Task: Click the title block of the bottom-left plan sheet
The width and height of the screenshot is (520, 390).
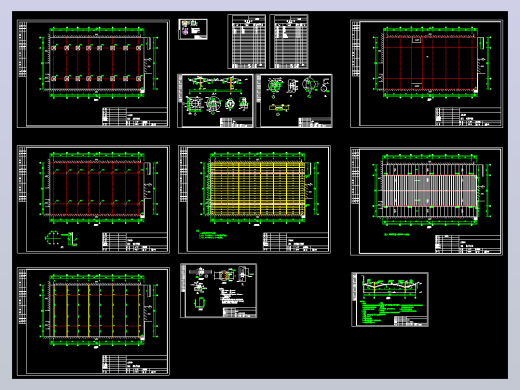Action: click(x=135, y=364)
